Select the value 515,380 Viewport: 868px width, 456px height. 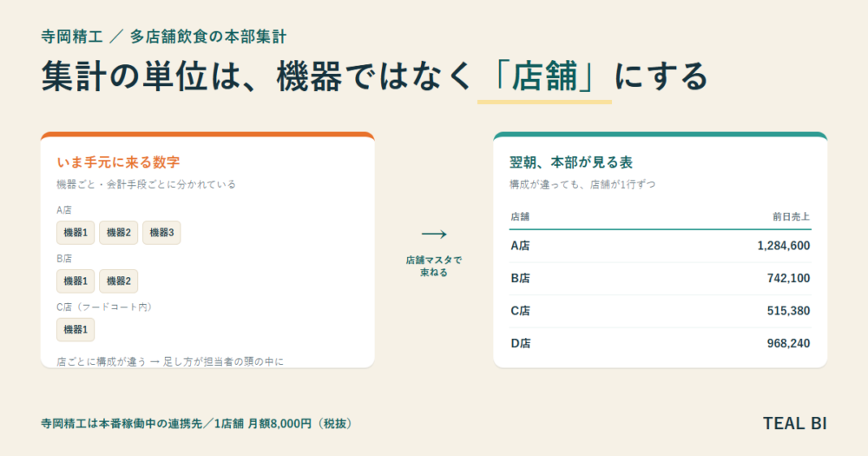click(789, 311)
